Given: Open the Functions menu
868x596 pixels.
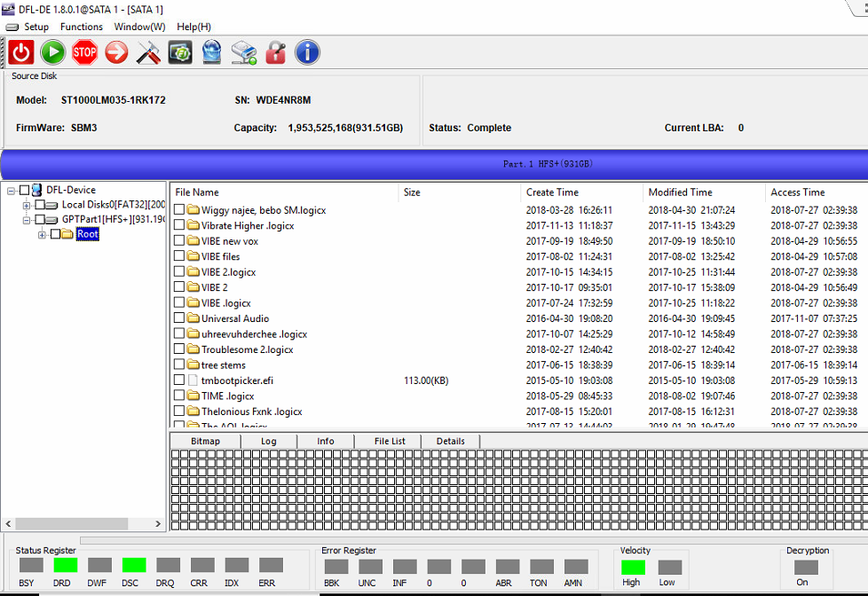Looking at the screenshot, I should (82, 27).
